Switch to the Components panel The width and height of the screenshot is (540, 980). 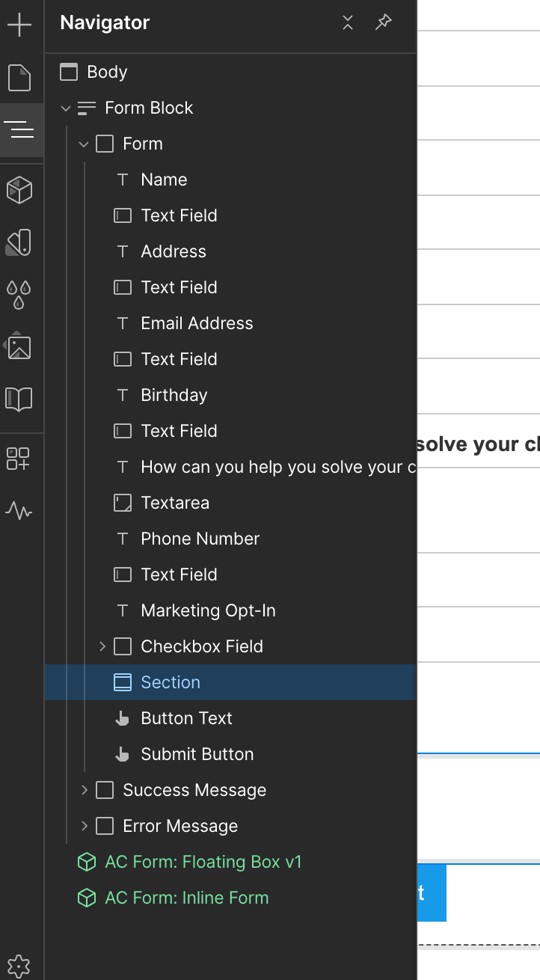click(20, 189)
